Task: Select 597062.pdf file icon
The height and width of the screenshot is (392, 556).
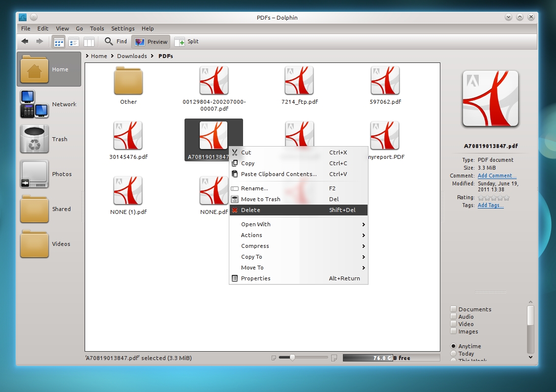Action: (385, 81)
